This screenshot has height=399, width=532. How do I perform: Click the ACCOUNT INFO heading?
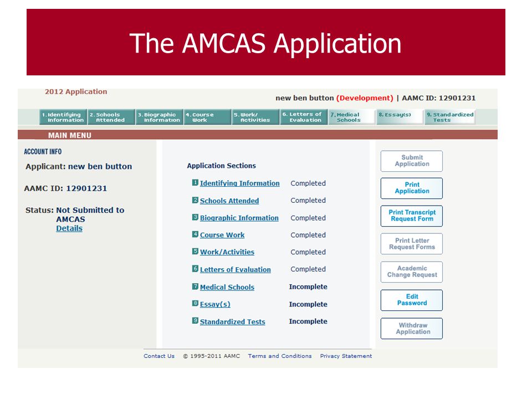tap(43, 152)
